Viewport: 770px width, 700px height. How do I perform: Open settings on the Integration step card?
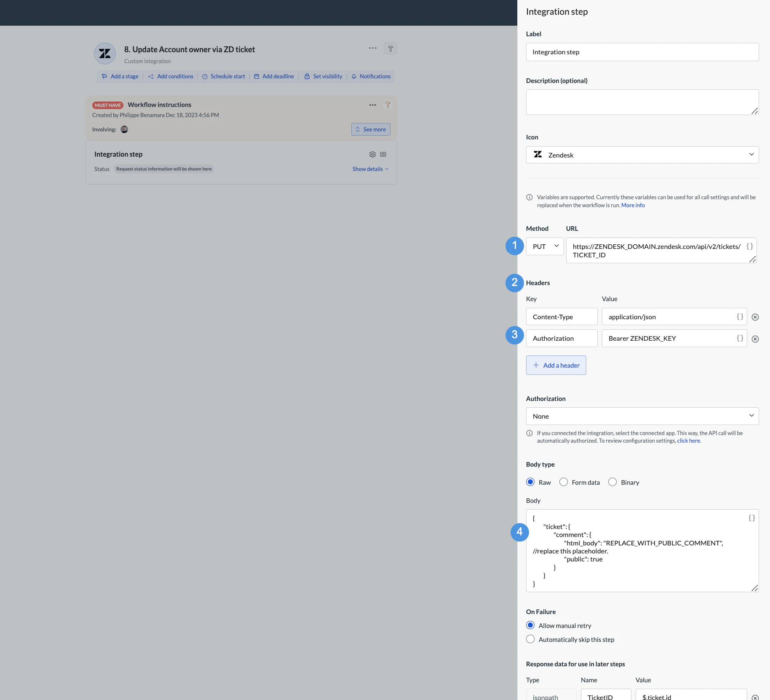tap(373, 154)
